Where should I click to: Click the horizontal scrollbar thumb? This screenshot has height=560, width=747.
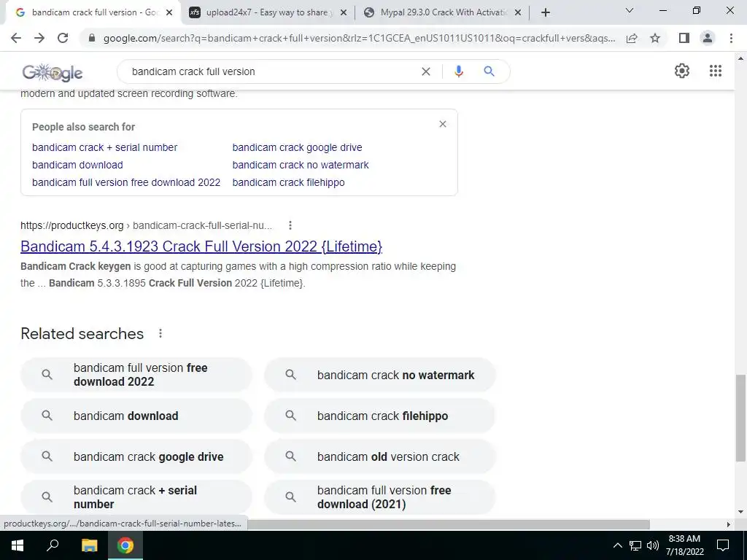click(448, 524)
